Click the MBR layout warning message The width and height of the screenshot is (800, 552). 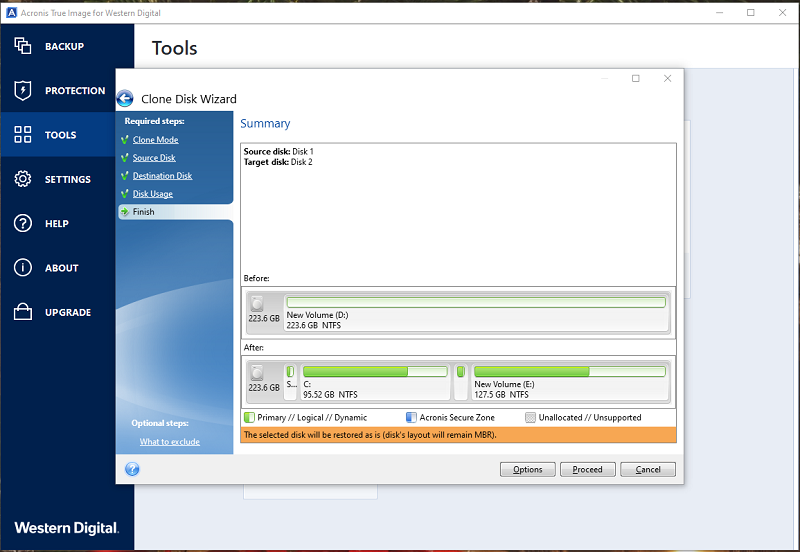tap(458, 435)
